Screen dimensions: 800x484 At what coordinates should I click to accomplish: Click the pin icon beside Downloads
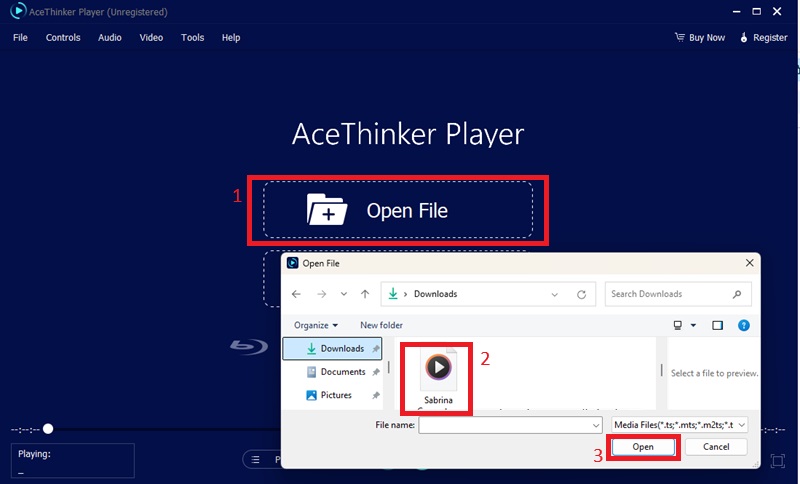tap(376, 349)
